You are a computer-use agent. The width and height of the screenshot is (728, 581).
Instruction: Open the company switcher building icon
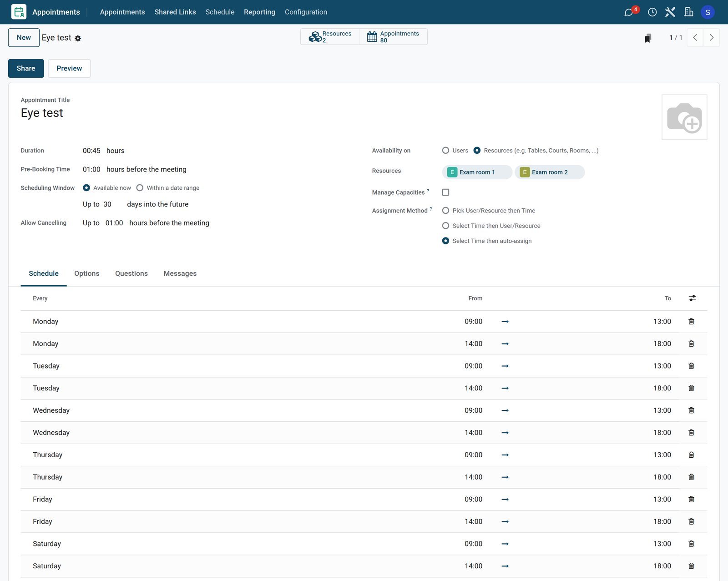point(689,12)
